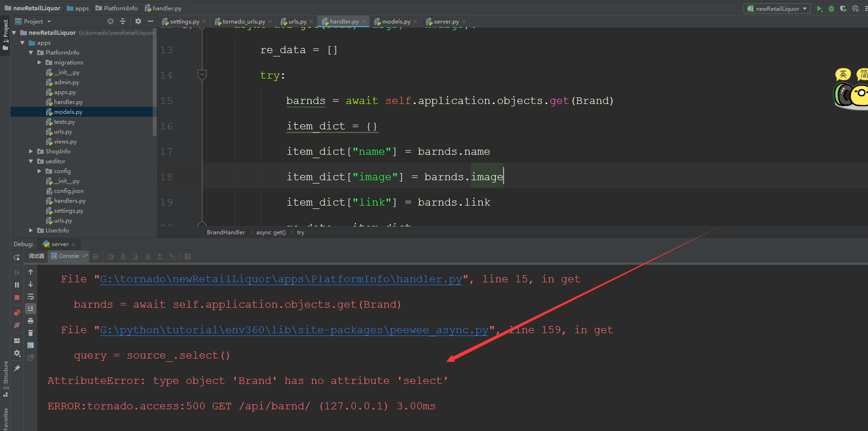Run with coverage shield icon
Screen dimensions: 868x431
point(844,8)
